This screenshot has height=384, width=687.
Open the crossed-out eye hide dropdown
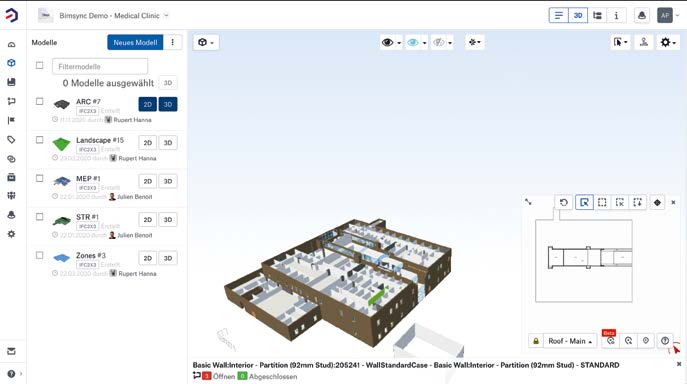point(442,43)
